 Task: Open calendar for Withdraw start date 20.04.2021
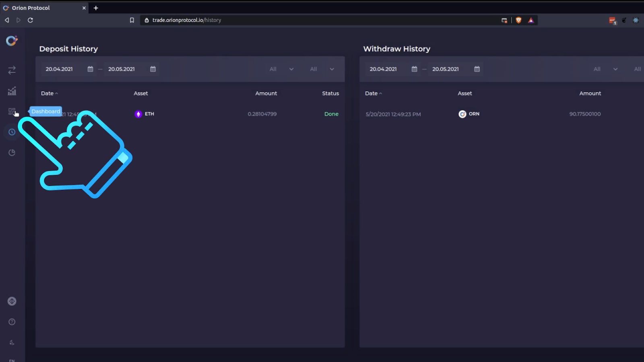[414, 69]
